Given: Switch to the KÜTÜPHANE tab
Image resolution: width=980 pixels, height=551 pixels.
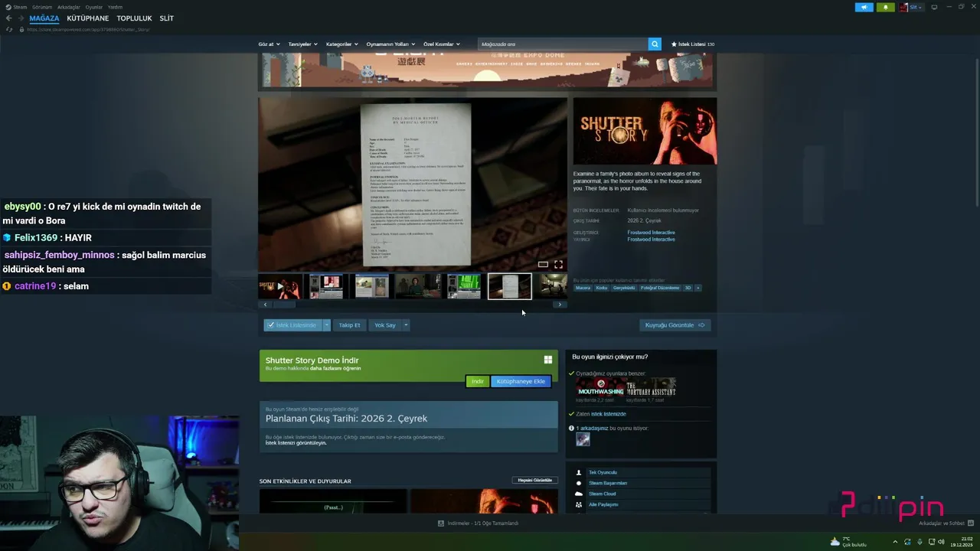Looking at the screenshot, I should pyautogui.click(x=88, y=18).
